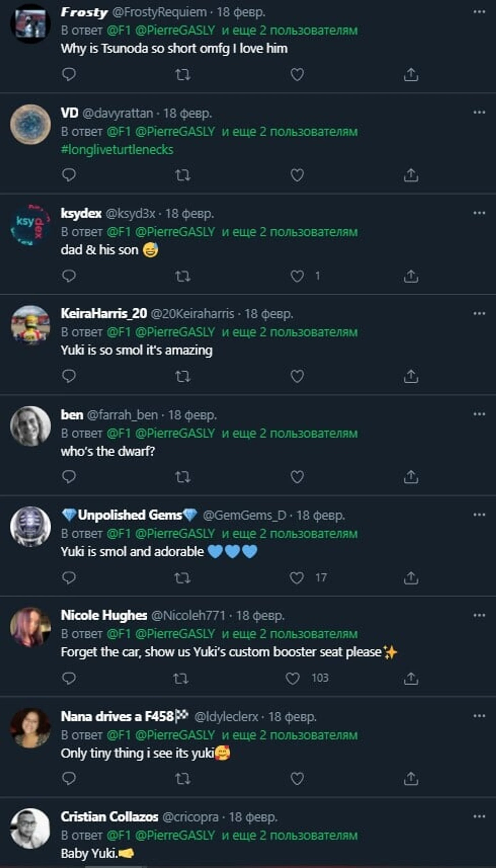
Task: Share ksydex's 'dad & his son' tweet
Action: pyautogui.click(x=411, y=276)
